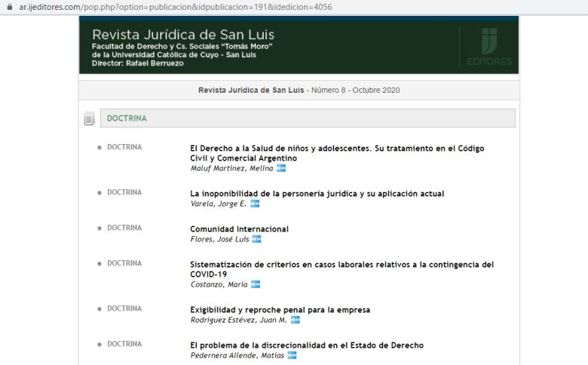
Task: Click author Costanzo, María
Action: pos(219,285)
